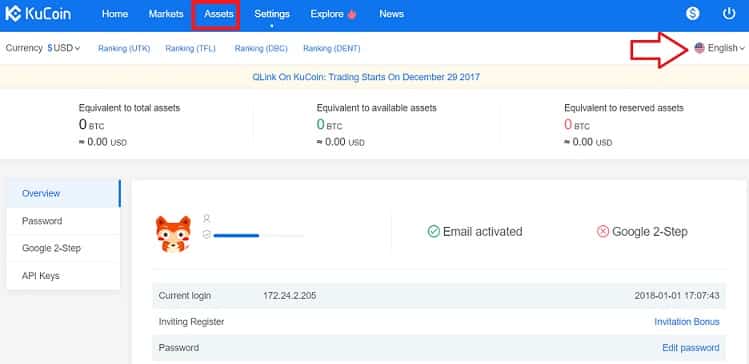Click the red reserved 0 BTC value
The height and width of the screenshot is (364, 749).
(577, 125)
